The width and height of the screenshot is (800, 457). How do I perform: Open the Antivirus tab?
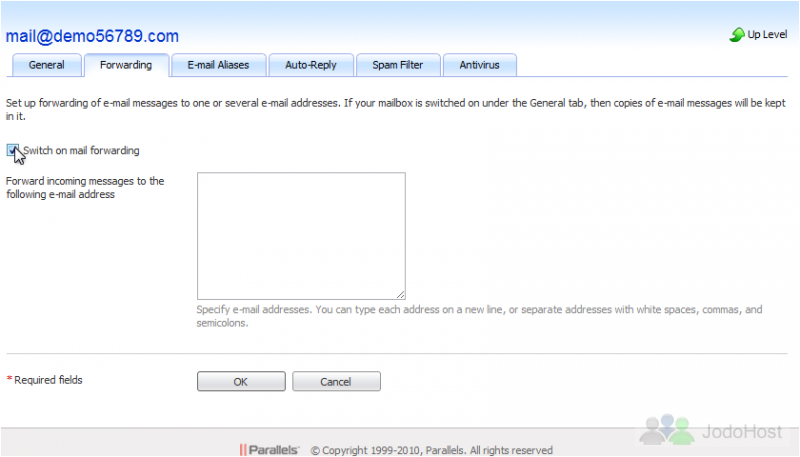[x=480, y=65]
